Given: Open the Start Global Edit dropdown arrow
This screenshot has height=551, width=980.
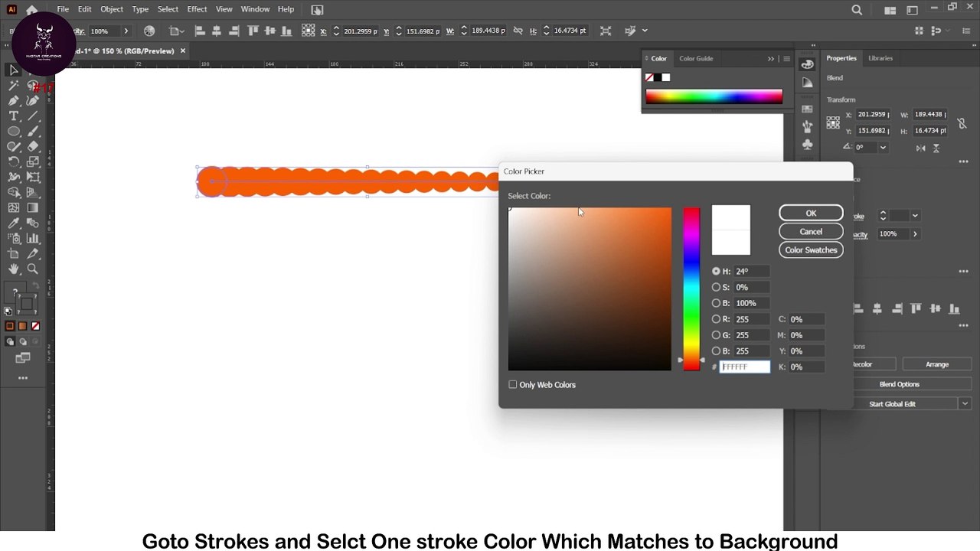Looking at the screenshot, I should tap(965, 404).
